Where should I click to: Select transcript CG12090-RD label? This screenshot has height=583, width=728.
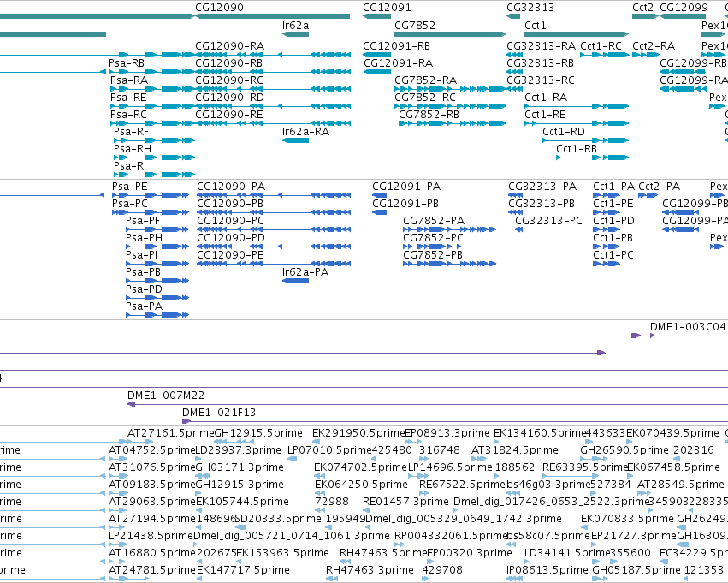230,98
